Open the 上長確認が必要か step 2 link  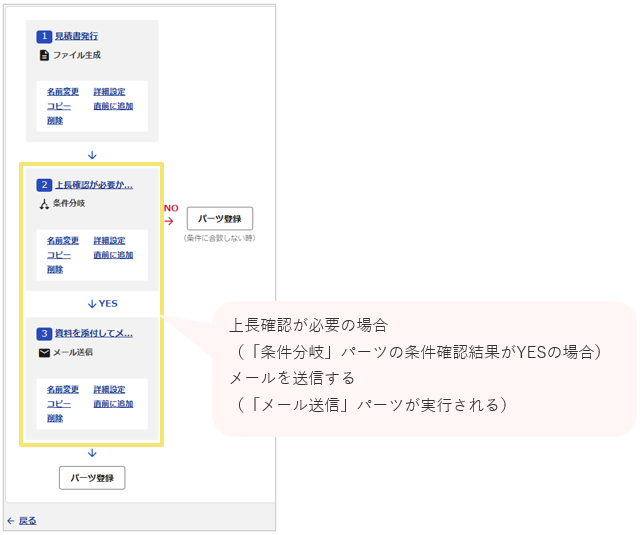point(94,185)
